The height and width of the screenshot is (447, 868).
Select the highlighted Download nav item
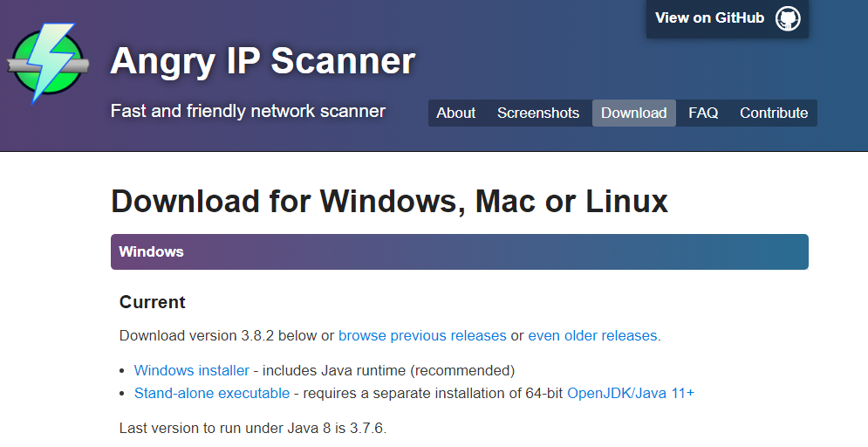tap(634, 113)
